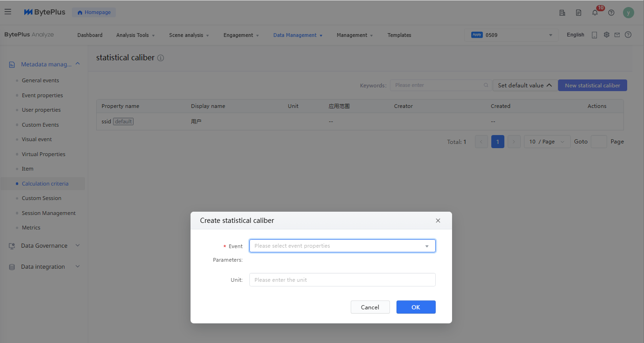Open the Event Parameters dropdown
The width and height of the screenshot is (644, 343).
pyautogui.click(x=342, y=246)
